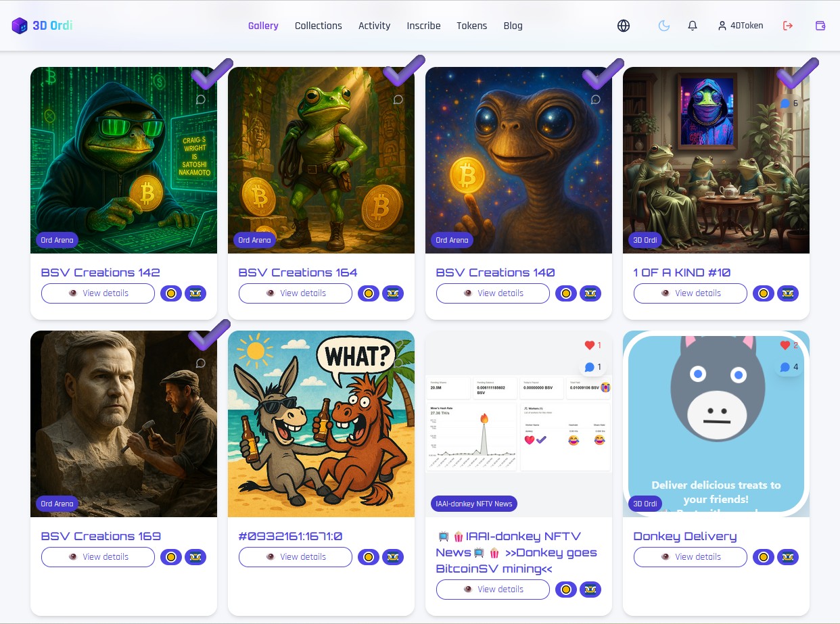Open the alien holding bitcoin thumbnail
Viewport: 840px width, 624px height.
pyautogui.click(x=519, y=160)
